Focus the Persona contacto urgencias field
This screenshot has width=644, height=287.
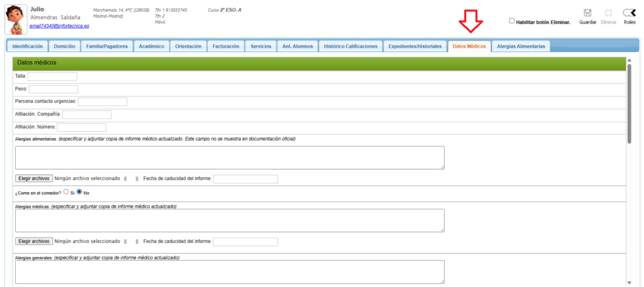[103, 102]
